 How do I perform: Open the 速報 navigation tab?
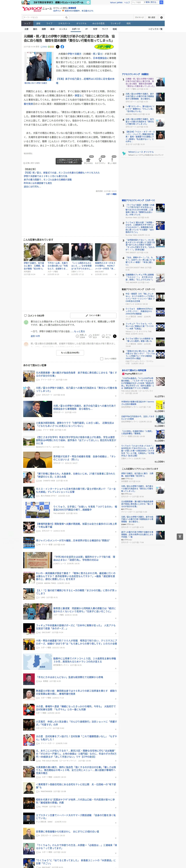pyautogui.click(x=38, y=24)
